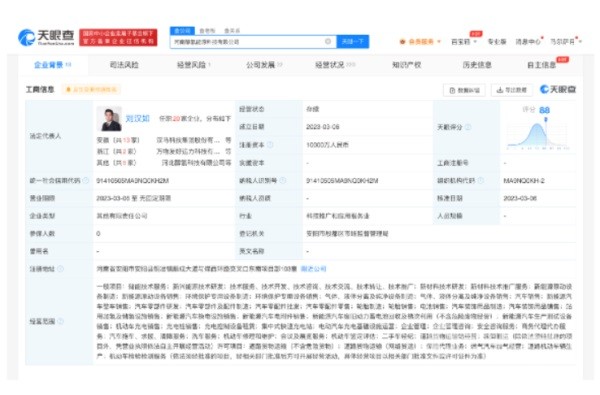Select the 查关系 search tab
The width and height of the screenshot is (600, 395).
pyautogui.click(x=232, y=31)
